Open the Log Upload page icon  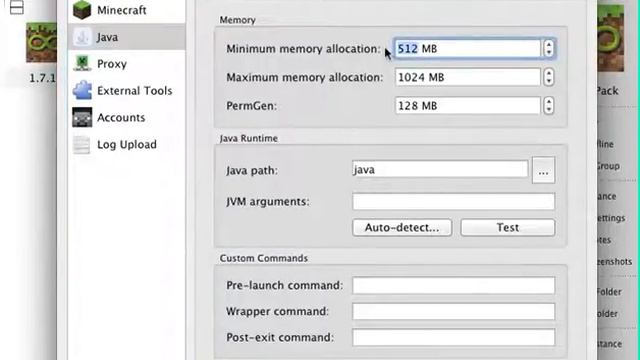click(82, 144)
